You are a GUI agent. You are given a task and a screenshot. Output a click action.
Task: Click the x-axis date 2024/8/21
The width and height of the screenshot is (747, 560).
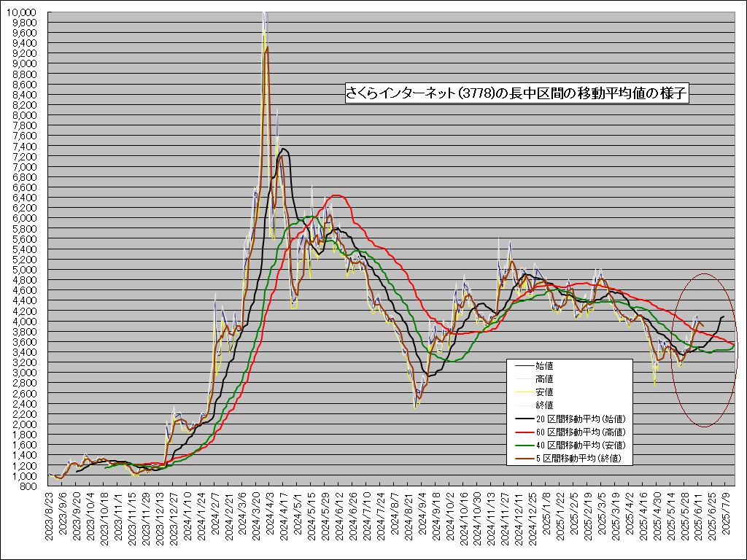click(409, 518)
